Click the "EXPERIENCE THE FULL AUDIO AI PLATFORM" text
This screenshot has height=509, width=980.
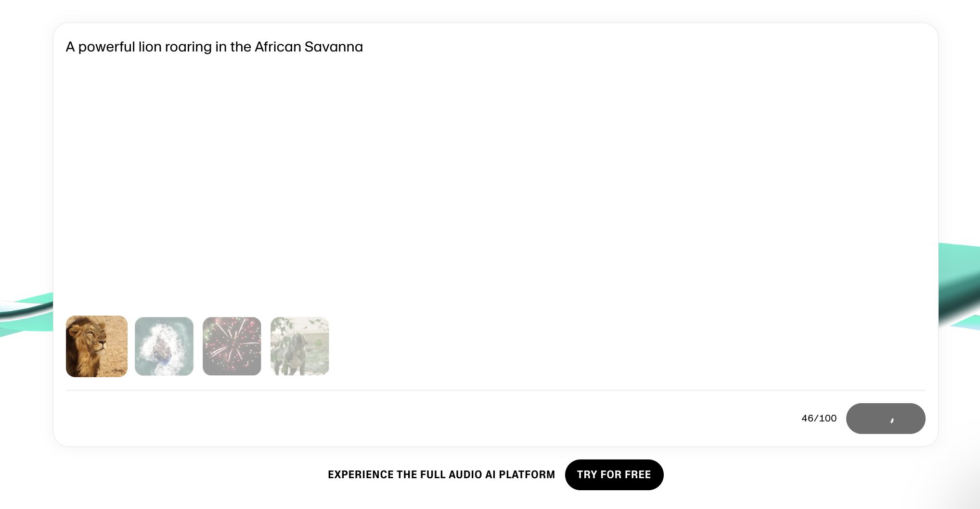coord(441,475)
